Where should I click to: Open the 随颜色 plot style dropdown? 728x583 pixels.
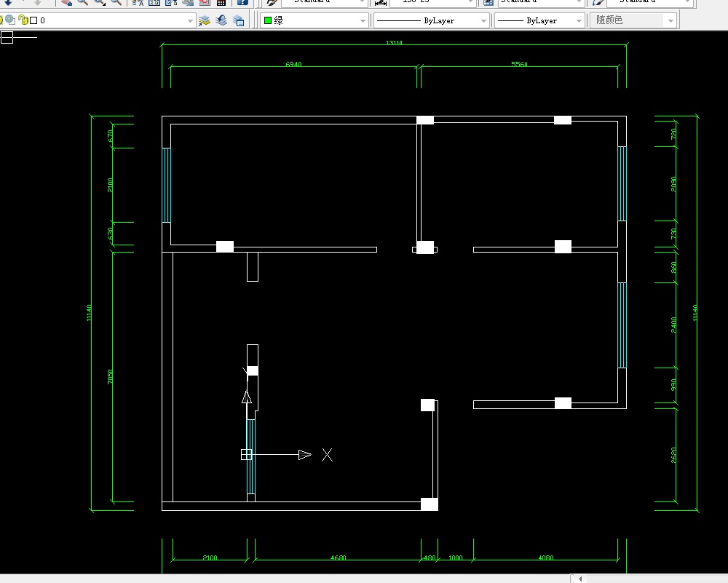(x=670, y=21)
